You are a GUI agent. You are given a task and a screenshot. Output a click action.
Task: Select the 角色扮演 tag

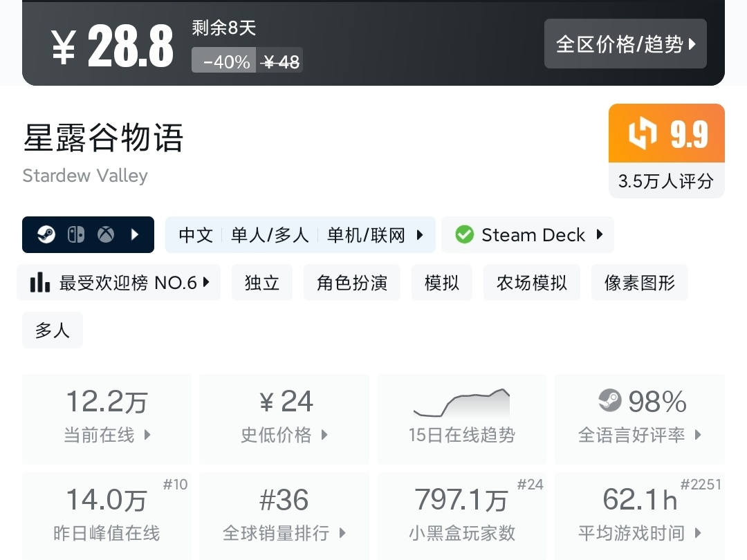coord(352,283)
